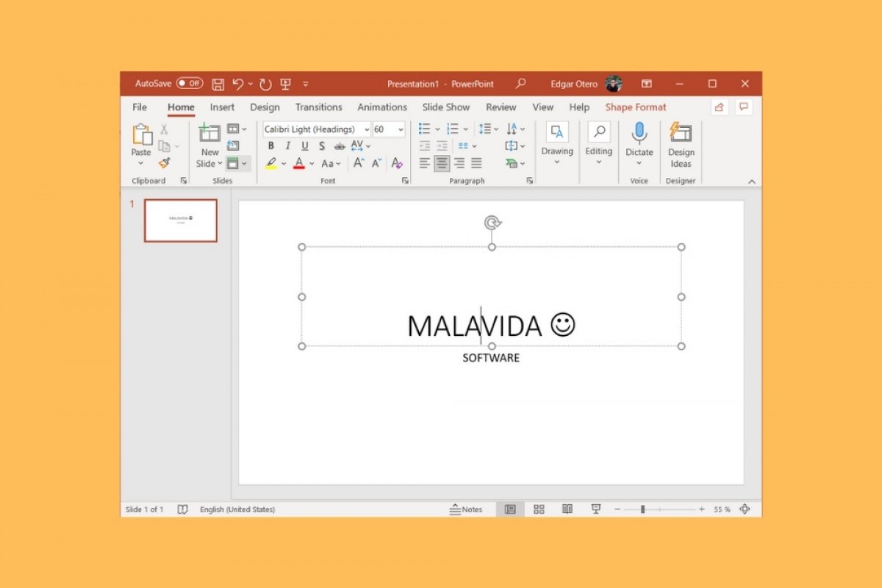
Task: Open the Align Text options
Action: (514, 146)
